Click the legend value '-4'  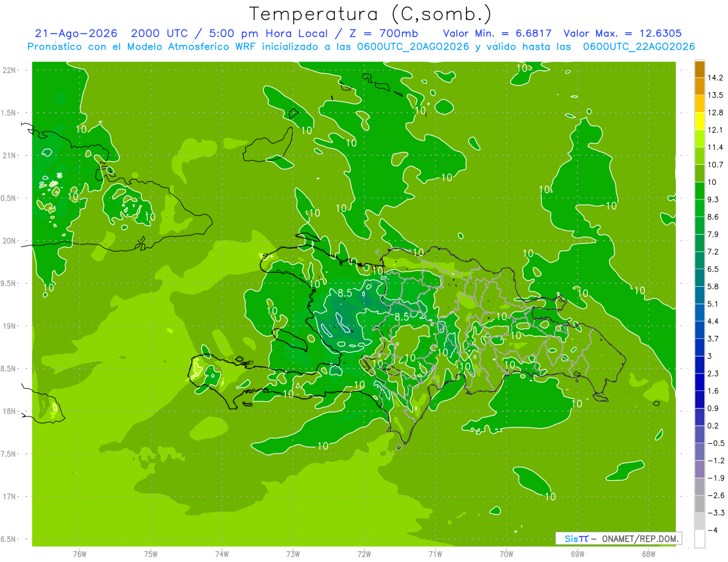[712, 530]
